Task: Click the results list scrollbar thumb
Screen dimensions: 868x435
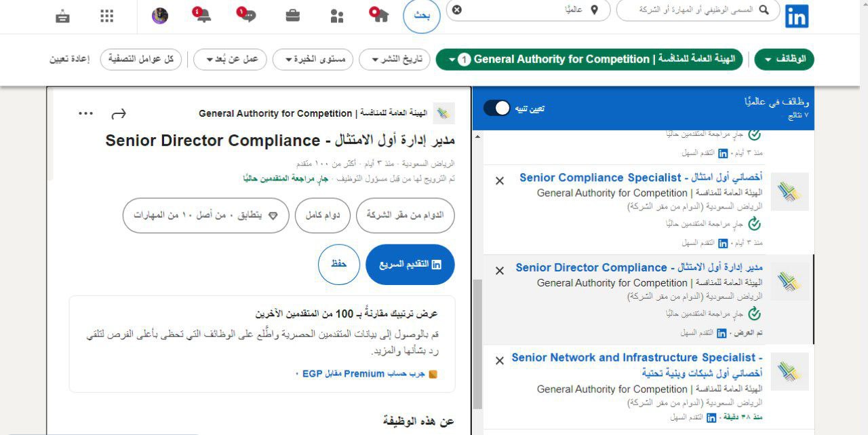Action: click(477, 344)
